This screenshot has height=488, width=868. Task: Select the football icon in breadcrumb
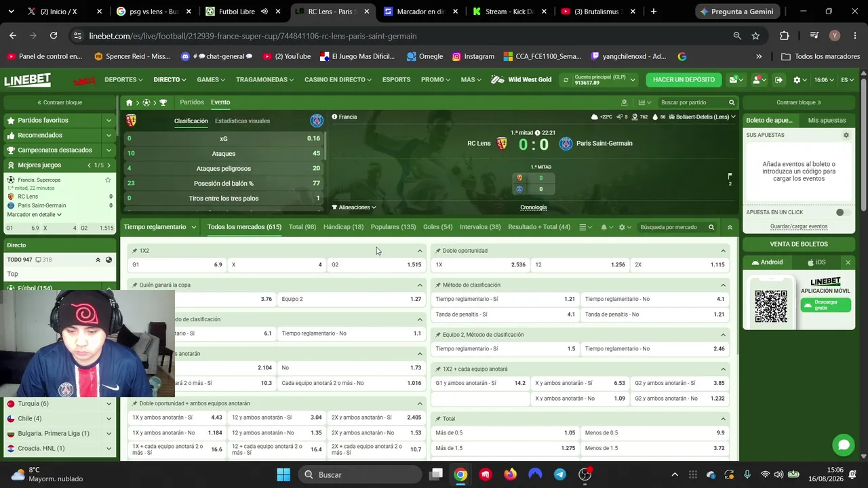146,102
